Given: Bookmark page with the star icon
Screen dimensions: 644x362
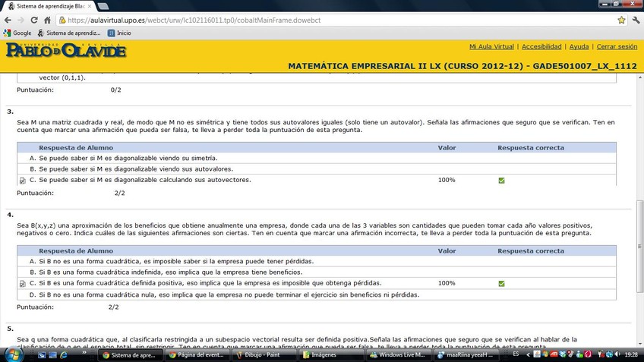Looking at the screenshot, I should coord(621,20).
